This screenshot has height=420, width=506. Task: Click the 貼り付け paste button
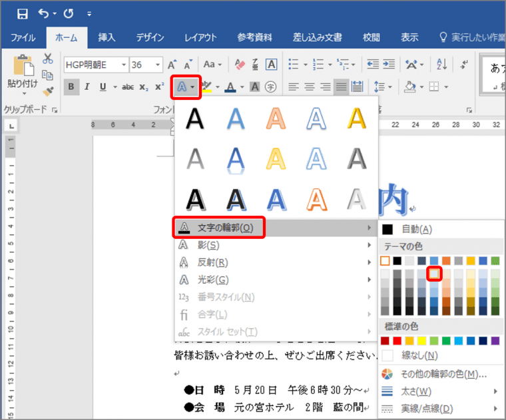click(x=23, y=74)
